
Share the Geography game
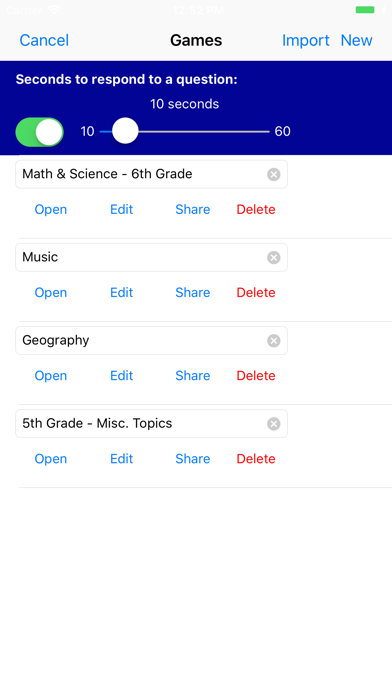coord(192,376)
